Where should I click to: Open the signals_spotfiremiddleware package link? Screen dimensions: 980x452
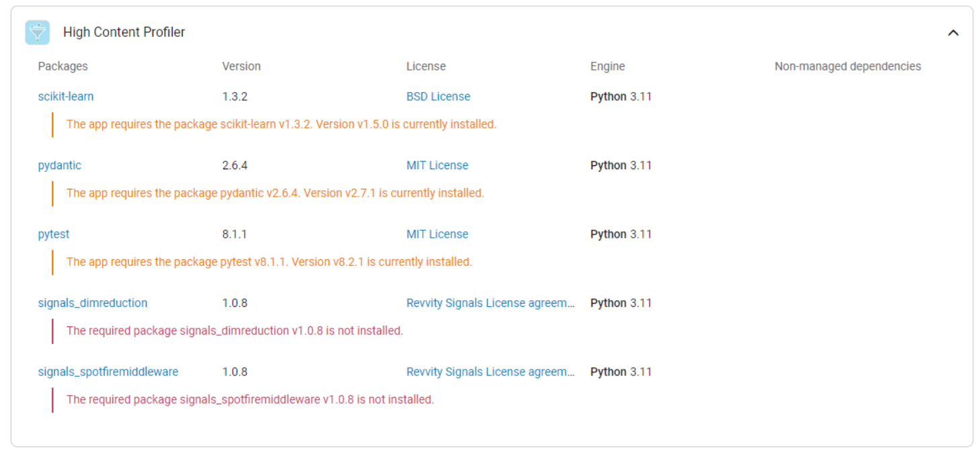pos(108,372)
